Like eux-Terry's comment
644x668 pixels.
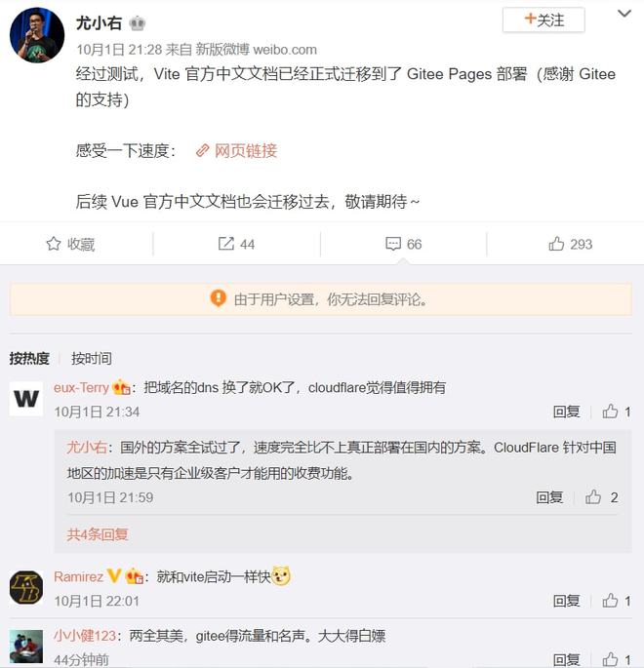pyautogui.click(x=610, y=412)
